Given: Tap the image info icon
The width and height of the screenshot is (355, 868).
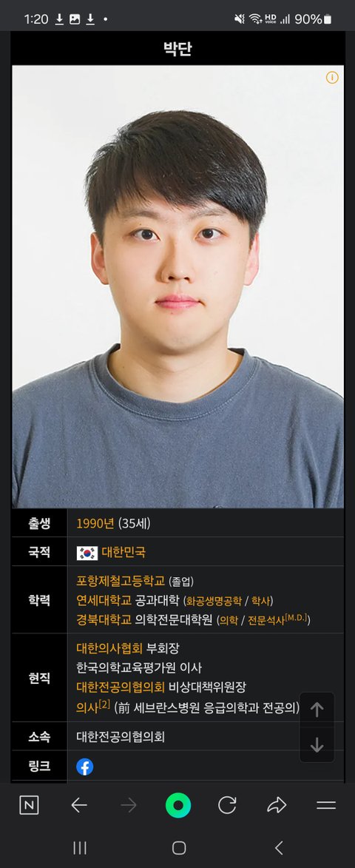Looking at the screenshot, I should tap(332, 78).
